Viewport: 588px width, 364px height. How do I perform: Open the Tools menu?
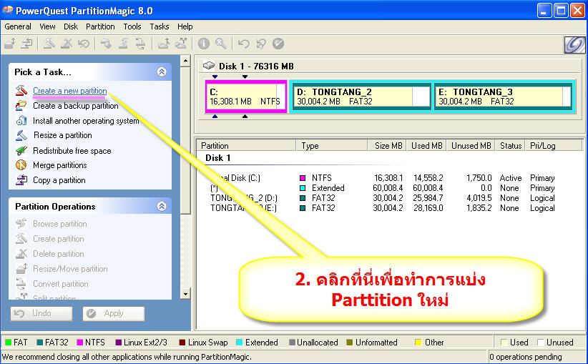[132, 26]
